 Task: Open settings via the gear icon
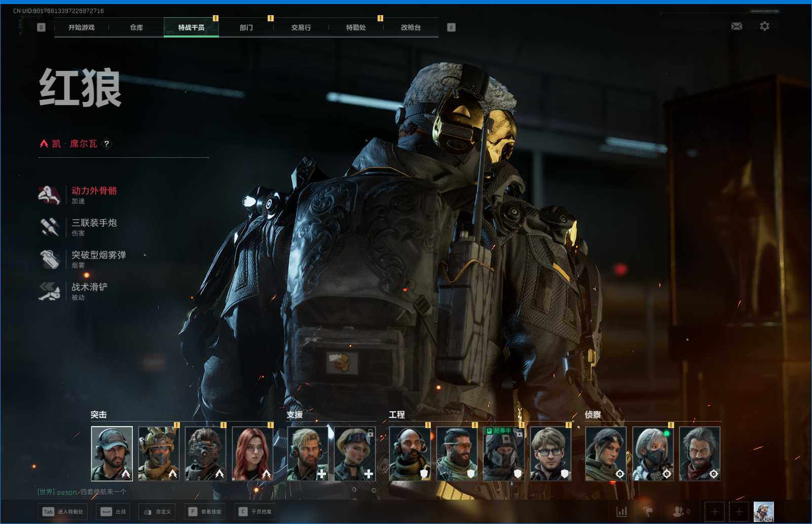pyautogui.click(x=764, y=26)
